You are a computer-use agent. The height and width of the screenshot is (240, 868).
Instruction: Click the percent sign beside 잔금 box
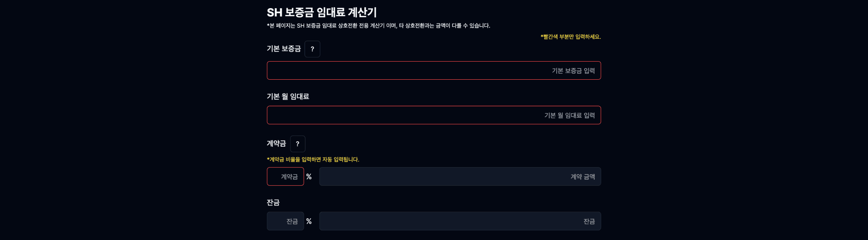click(x=309, y=221)
